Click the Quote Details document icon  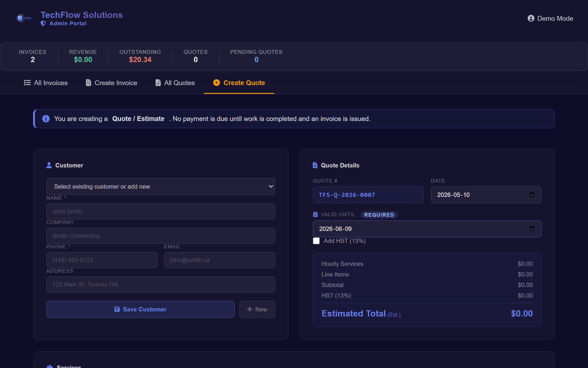(x=315, y=165)
